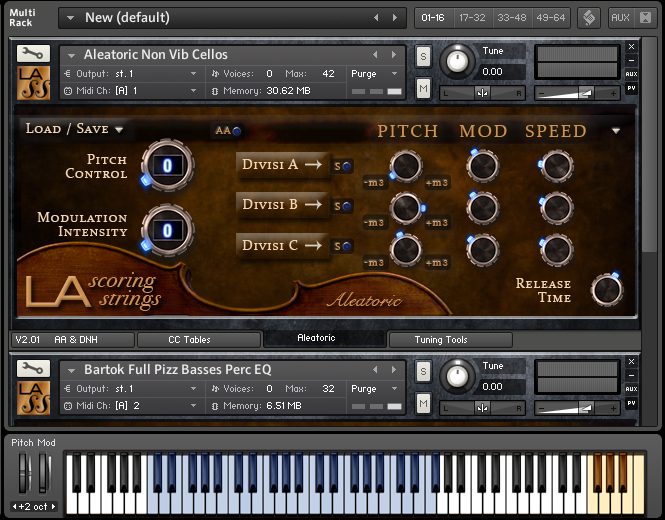The width and height of the screenshot is (665, 520).
Task: Open the CC Tables tab
Action: pyautogui.click(x=198, y=340)
